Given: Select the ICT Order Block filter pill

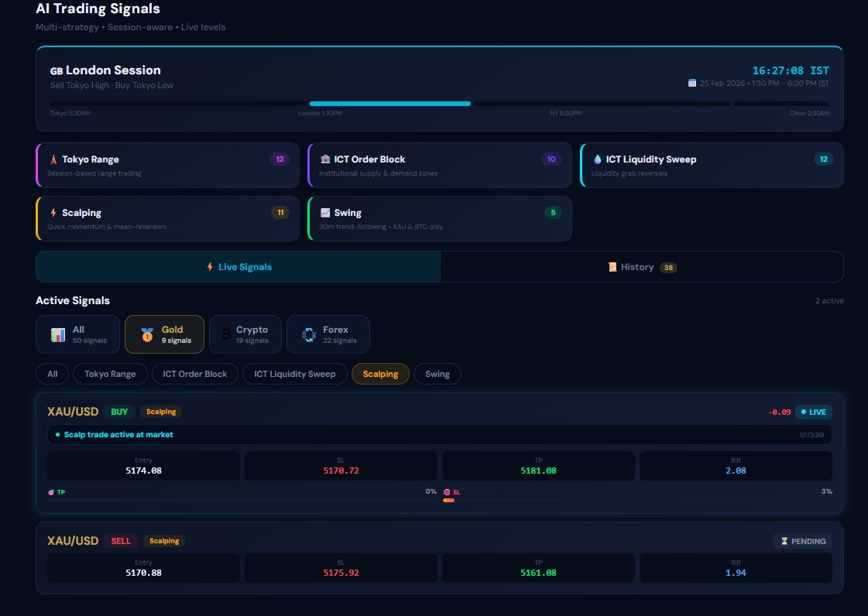Looking at the screenshot, I should tap(195, 374).
